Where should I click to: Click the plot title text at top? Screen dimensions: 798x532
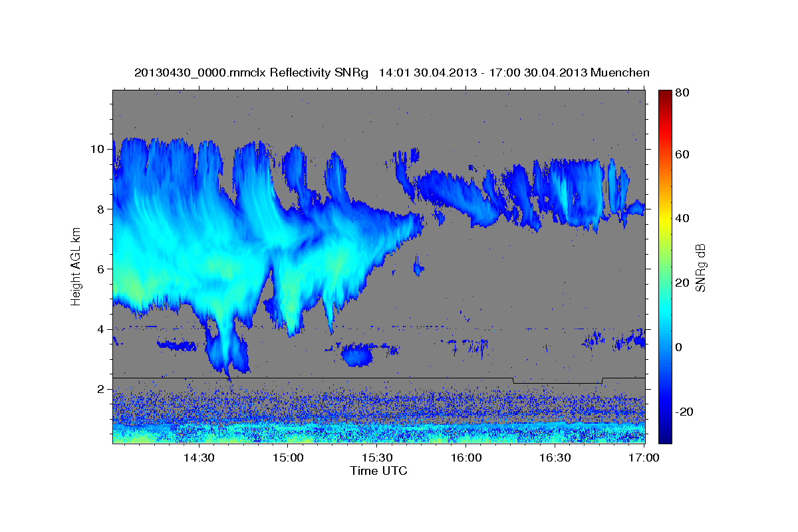(392, 72)
